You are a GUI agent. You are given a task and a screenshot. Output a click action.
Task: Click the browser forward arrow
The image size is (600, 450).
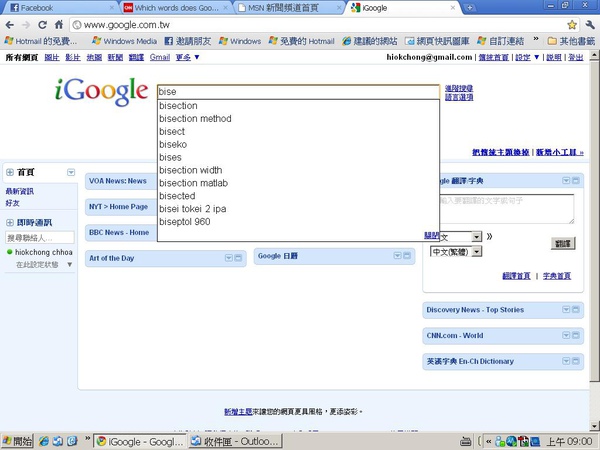tap(26, 25)
